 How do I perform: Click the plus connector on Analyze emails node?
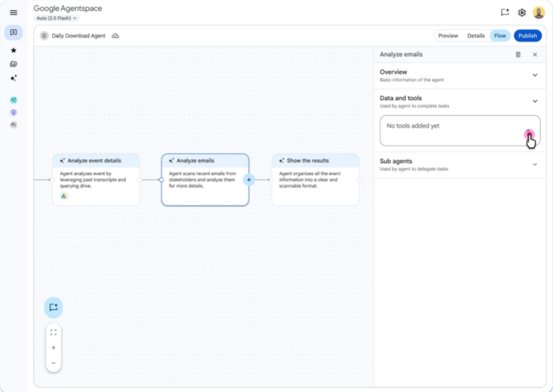[x=249, y=179]
